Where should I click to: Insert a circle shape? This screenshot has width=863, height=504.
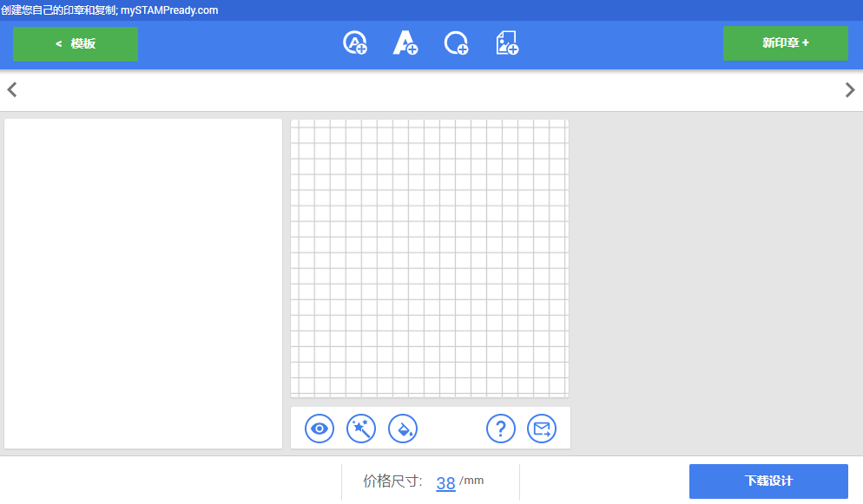(457, 43)
